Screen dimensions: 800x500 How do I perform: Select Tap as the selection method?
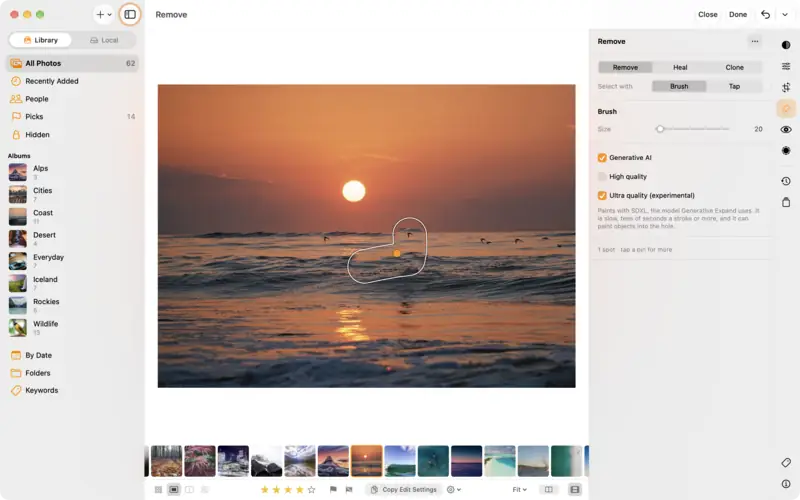click(x=734, y=86)
